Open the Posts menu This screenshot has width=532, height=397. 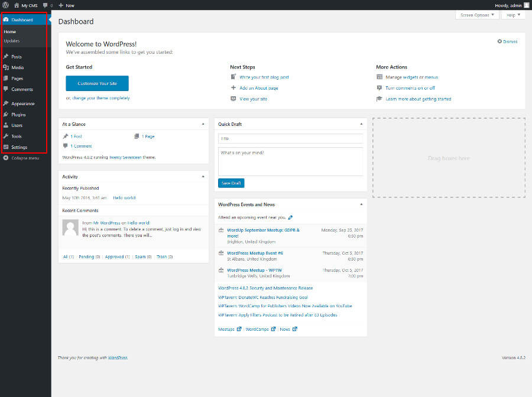pyautogui.click(x=17, y=57)
